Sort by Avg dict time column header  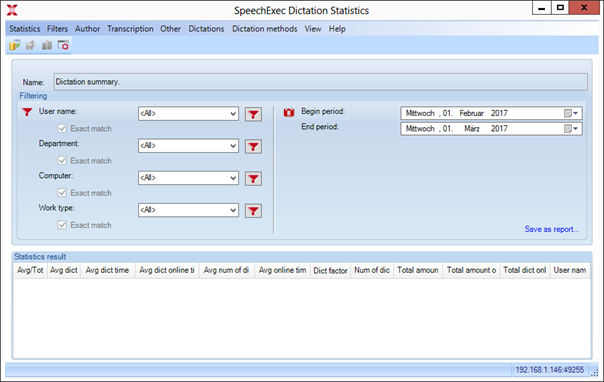pos(107,270)
